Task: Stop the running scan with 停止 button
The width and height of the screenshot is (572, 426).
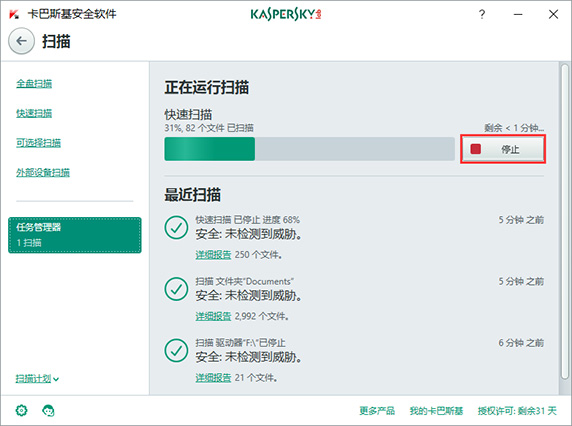Action: tap(503, 149)
